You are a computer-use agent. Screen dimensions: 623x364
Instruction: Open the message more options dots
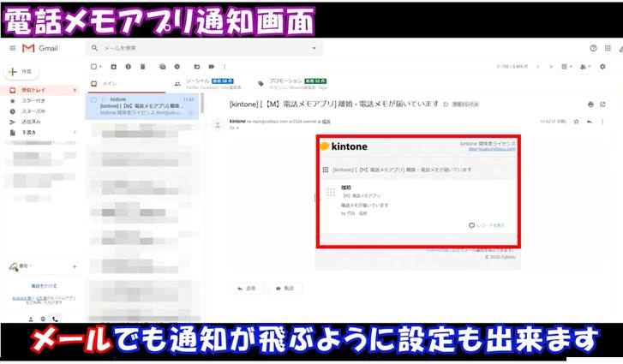point(602,122)
